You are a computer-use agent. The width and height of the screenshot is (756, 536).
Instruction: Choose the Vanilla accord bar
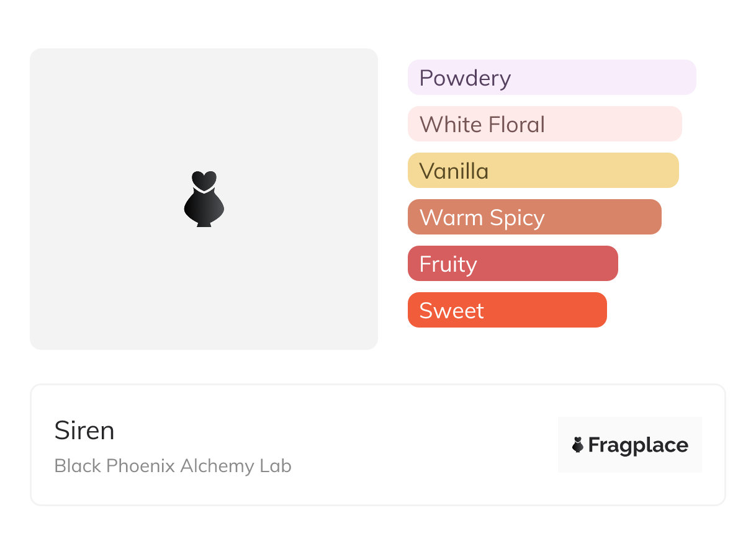(543, 171)
